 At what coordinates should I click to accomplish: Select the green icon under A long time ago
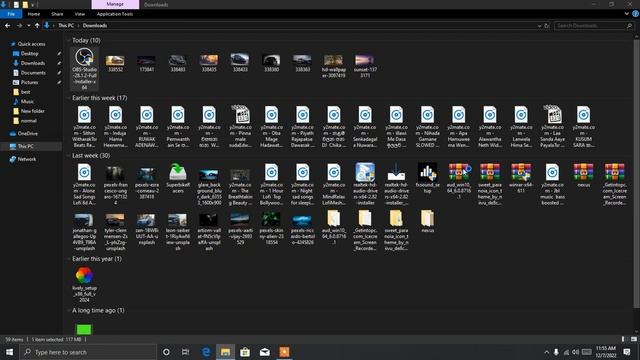[84, 329]
